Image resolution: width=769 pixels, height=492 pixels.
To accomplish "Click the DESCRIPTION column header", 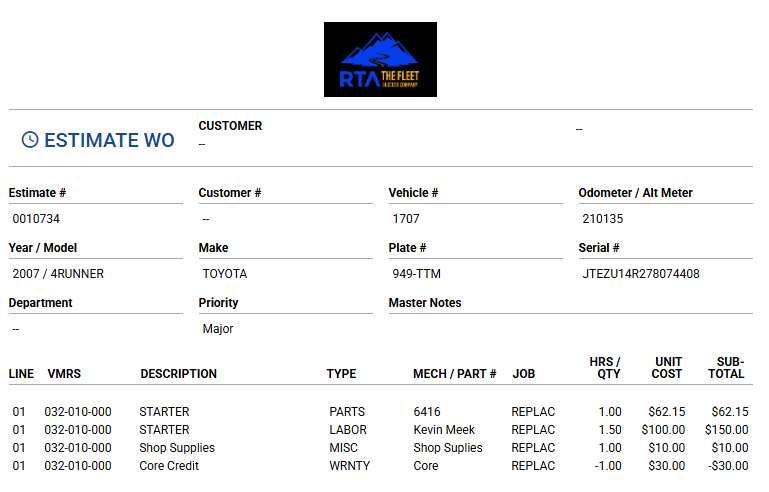I will coord(178,374).
